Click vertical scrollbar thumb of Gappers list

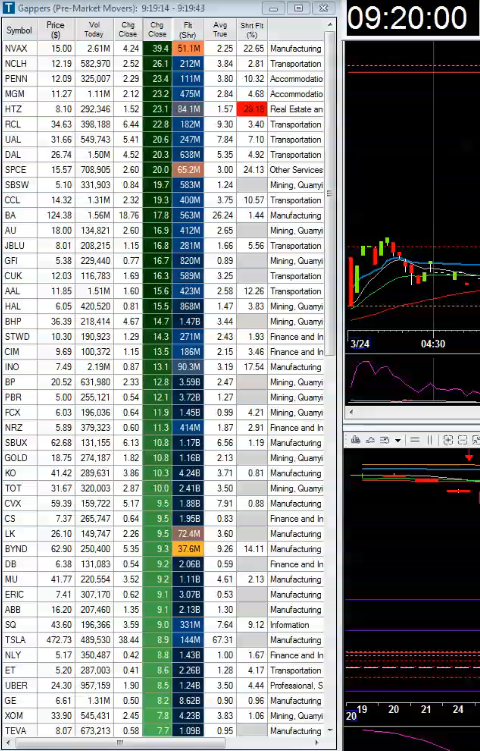pyautogui.click(x=330, y=193)
